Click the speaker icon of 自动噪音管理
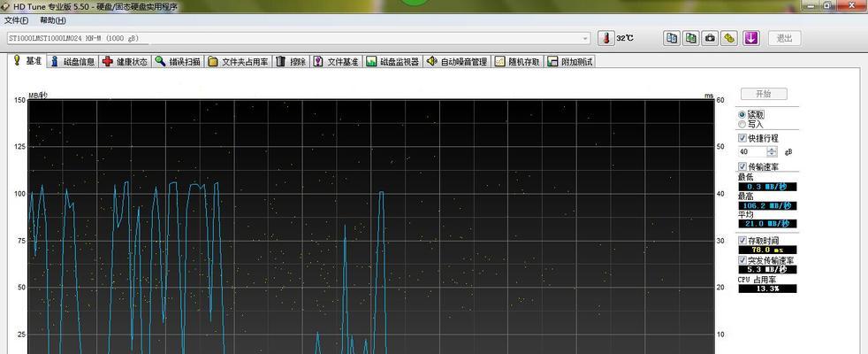This screenshot has height=354, width=868. 431,61
